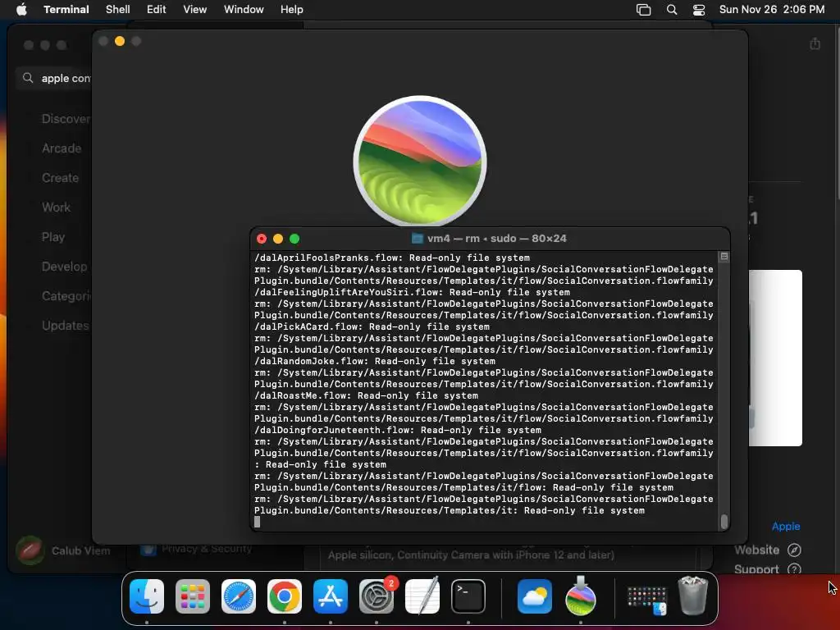Open the Website link in App Store

tap(768, 550)
